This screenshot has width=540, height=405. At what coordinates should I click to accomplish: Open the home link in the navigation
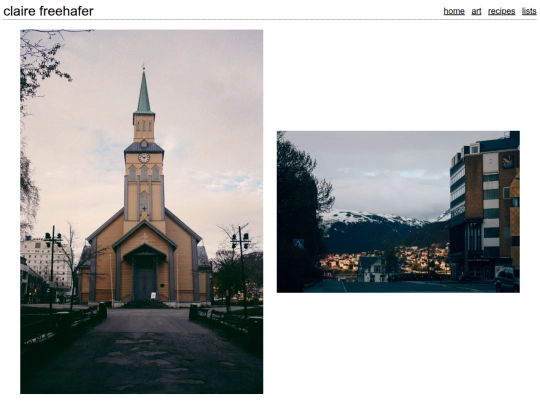(x=454, y=11)
